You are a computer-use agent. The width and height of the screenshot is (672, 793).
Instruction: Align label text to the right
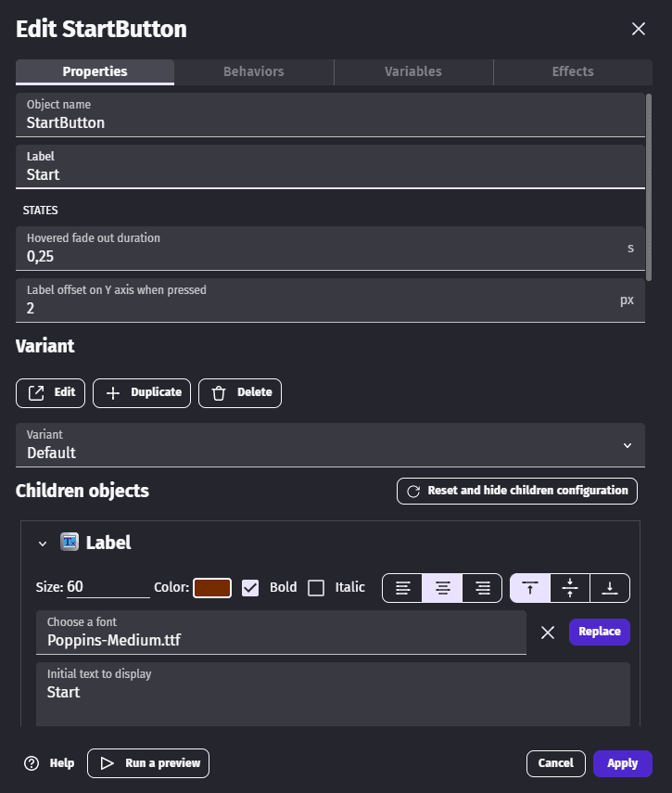coord(482,588)
